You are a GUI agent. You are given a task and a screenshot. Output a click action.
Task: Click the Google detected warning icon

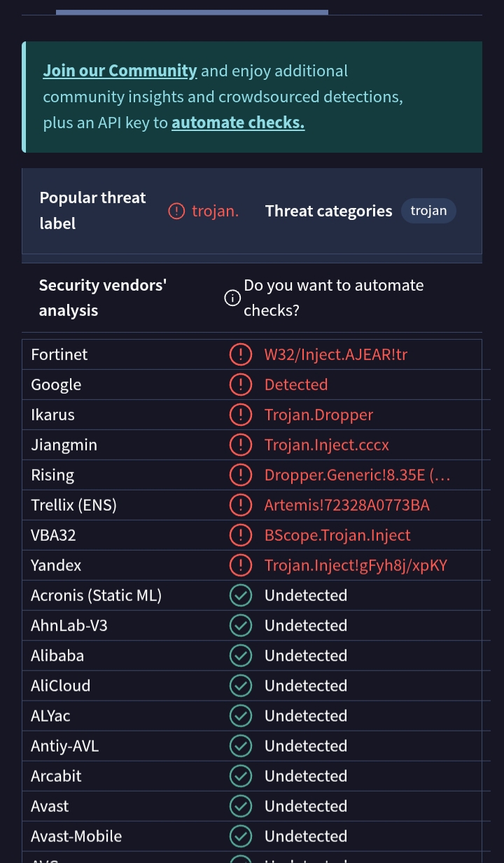point(240,385)
